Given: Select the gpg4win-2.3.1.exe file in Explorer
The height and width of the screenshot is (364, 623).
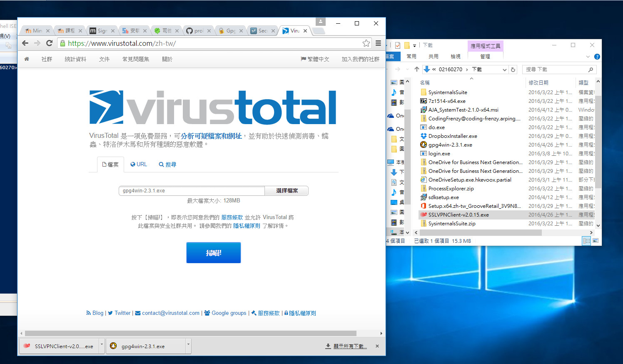Looking at the screenshot, I should coord(450,145).
